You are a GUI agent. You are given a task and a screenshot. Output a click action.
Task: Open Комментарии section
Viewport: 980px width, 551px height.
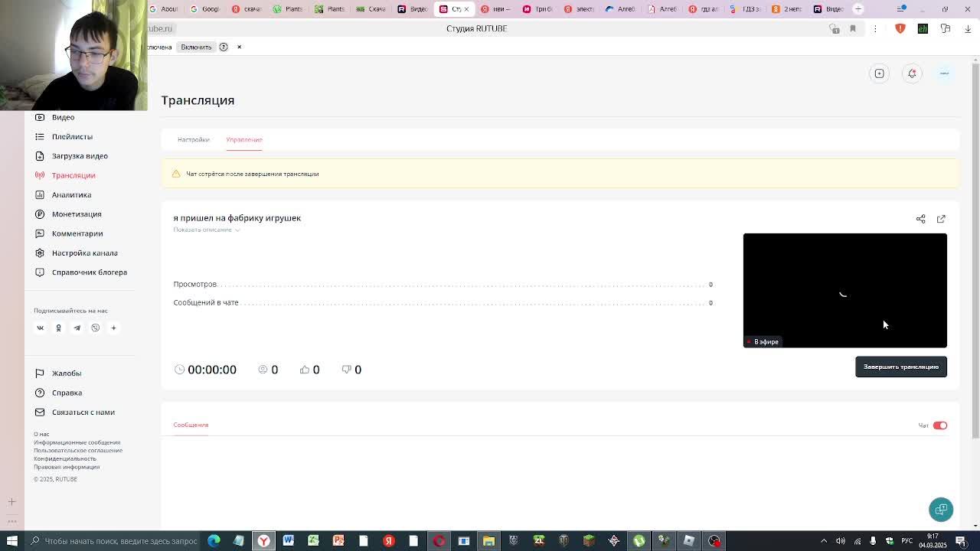77,233
